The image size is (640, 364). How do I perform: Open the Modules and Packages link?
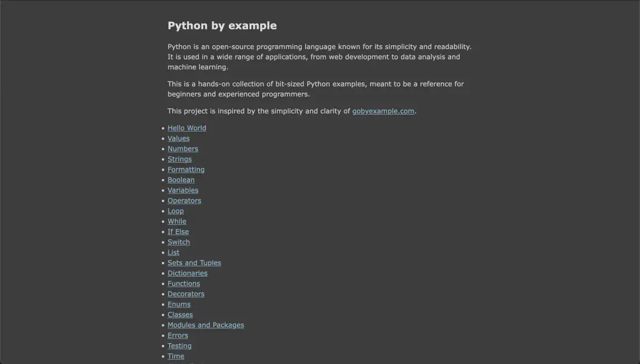coord(205,325)
